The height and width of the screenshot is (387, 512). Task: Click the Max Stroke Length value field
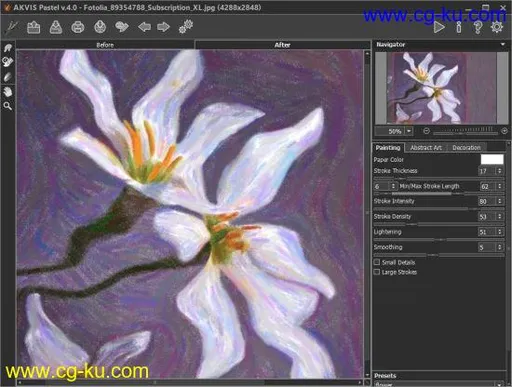[488, 186]
